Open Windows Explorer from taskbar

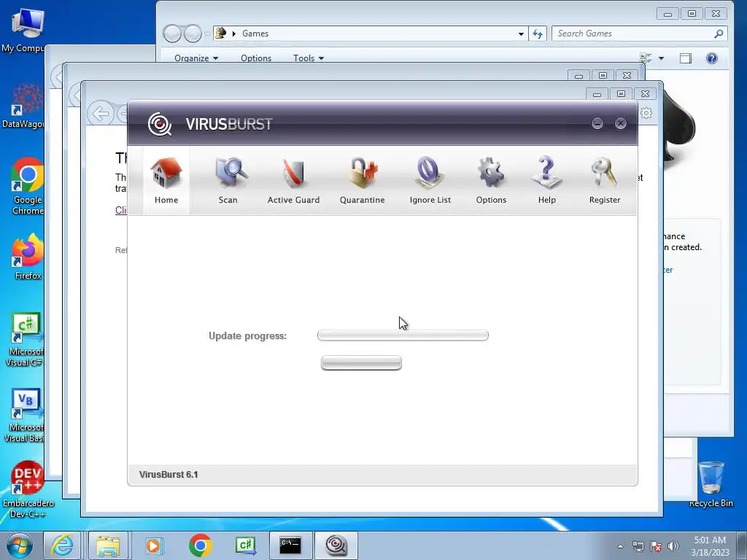pos(108,545)
